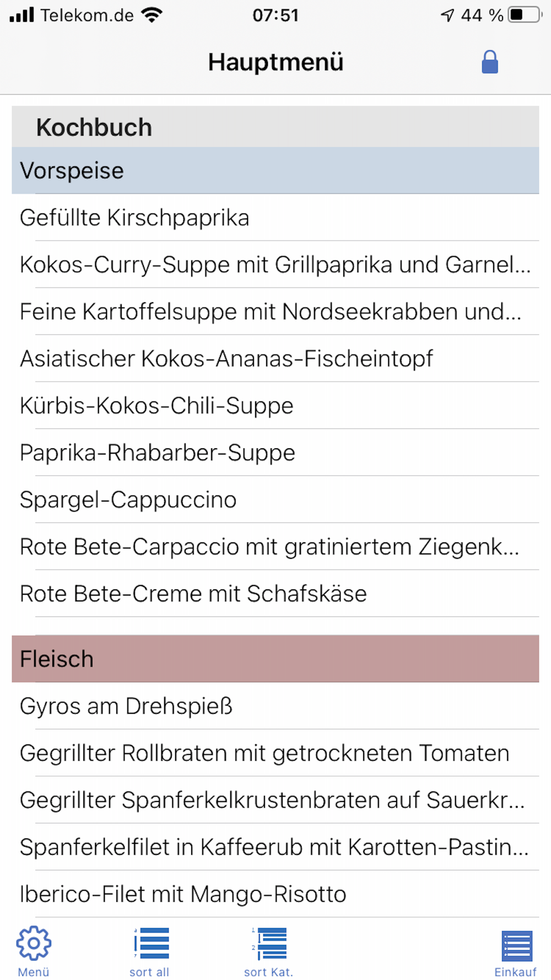Open Rote Bete-Creme mit Schafskäse

[x=275, y=593]
